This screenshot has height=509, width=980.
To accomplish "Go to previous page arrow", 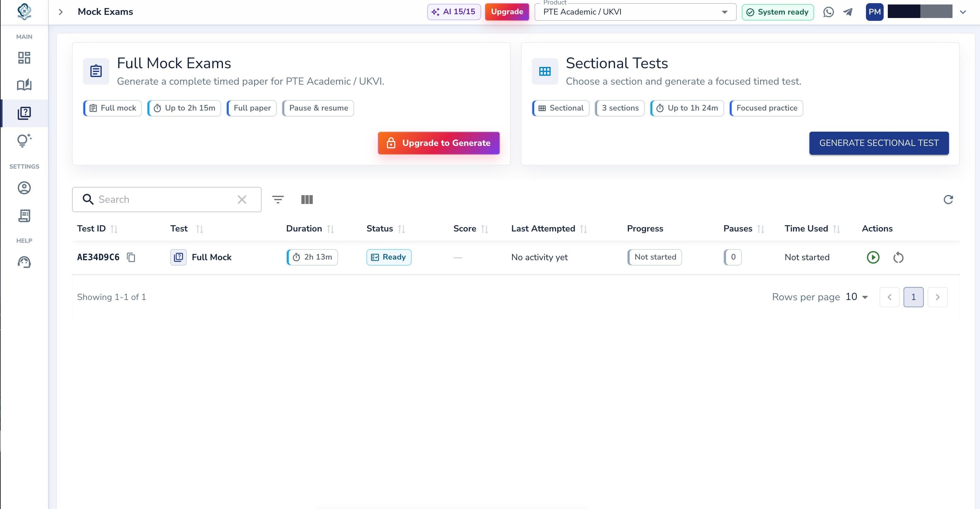I will pos(889,297).
